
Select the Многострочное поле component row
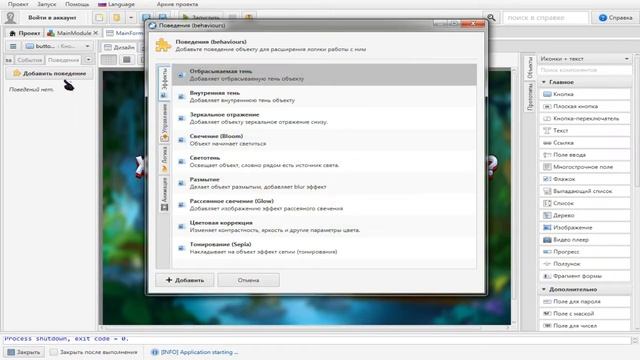tap(585, 167)
